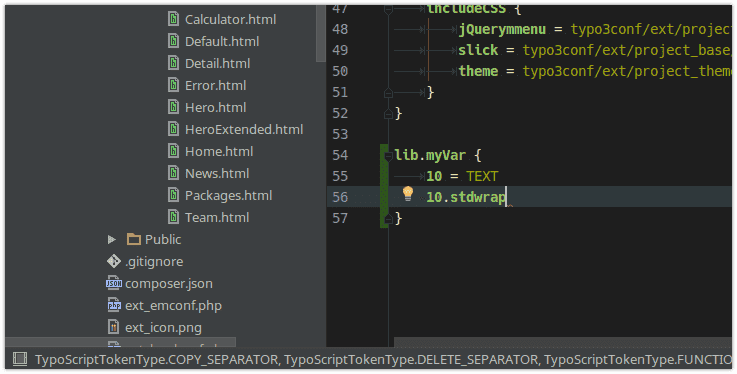Viewport: 737px width, 374px height.
Task: Select Default.html in project tree
Action: click(222, 41)
